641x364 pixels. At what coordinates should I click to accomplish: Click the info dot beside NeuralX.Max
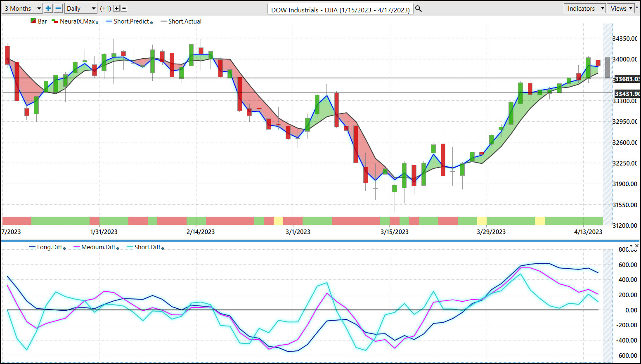pos(97,23)
